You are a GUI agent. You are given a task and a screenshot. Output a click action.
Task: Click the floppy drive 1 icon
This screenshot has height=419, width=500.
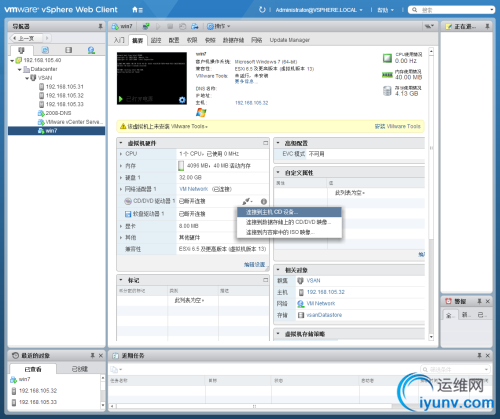click(x=128, y=214)
